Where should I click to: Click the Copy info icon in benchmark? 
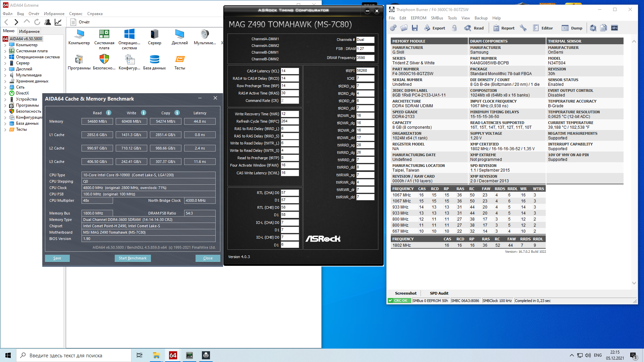pos(177,113)
